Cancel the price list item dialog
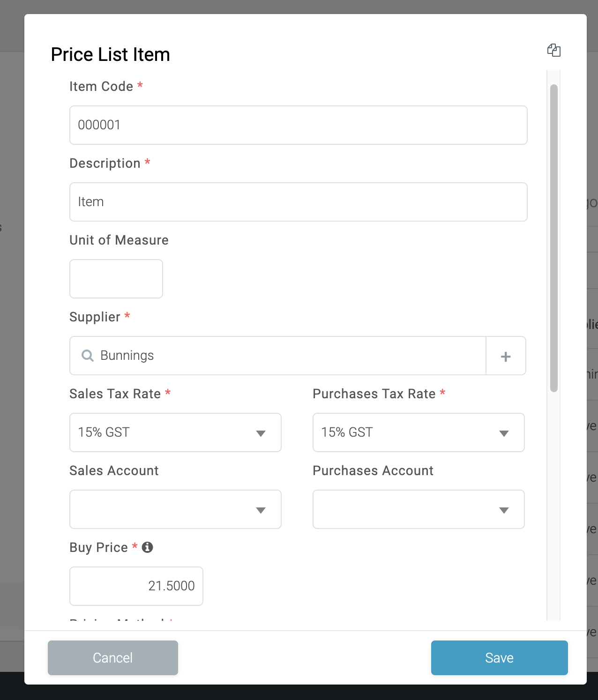 pyautogui.click(x=113, y=658)
